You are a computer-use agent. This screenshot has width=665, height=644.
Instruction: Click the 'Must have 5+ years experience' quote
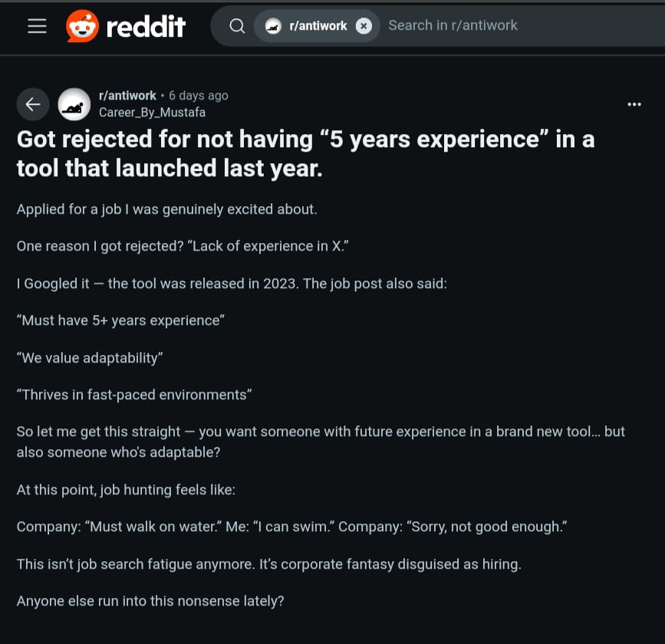coord(120,320)
